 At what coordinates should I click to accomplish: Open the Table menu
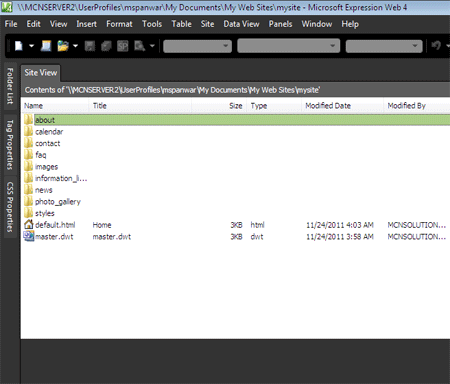tap(182, 24)
